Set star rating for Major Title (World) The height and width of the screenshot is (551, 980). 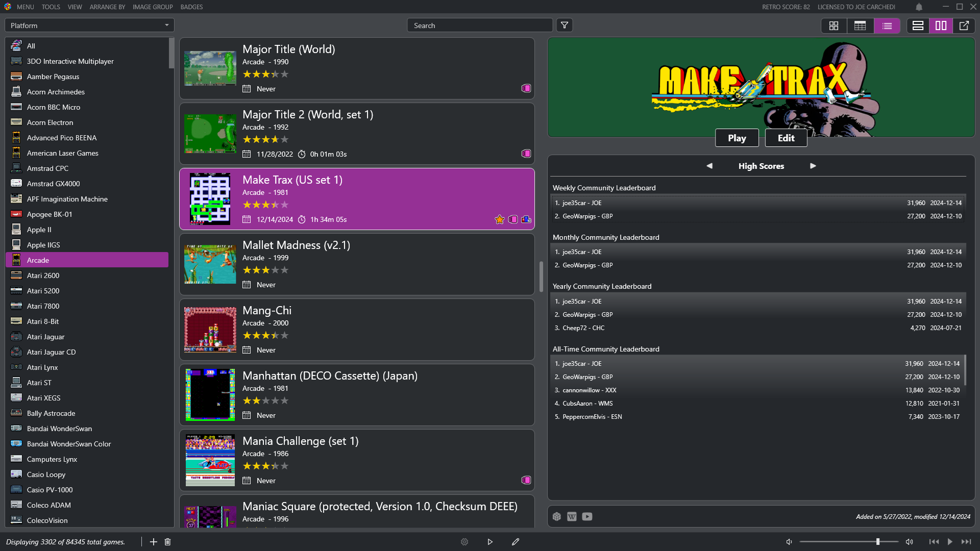point(265,74)
